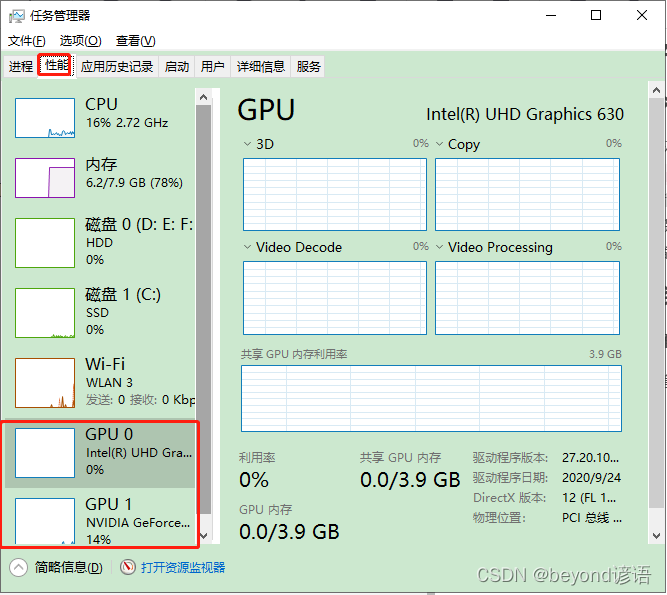The image size is (667, 595).
Task: Click the DirectX 版本 12 (FL 1... value
Action: click(x=589, y=498)
